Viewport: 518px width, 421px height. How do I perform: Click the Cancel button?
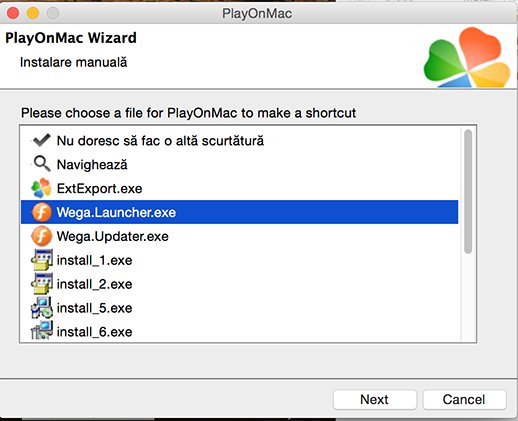(x=464, y=399)
